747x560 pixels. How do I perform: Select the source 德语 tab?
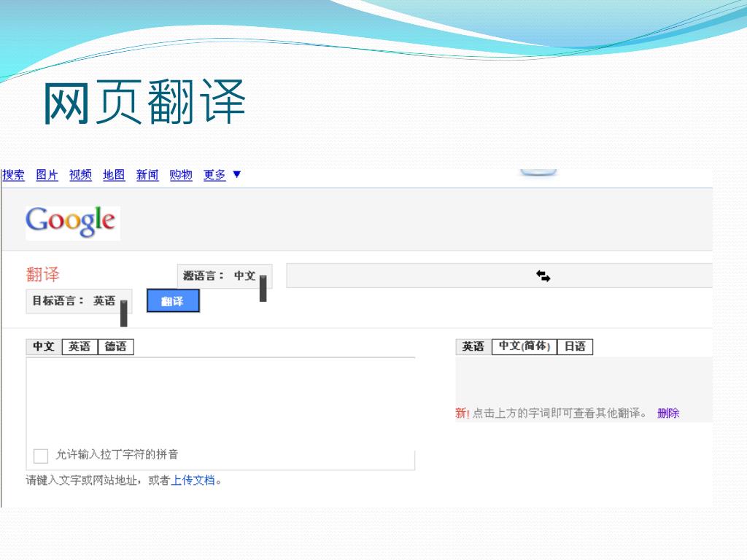click(116, 346)
